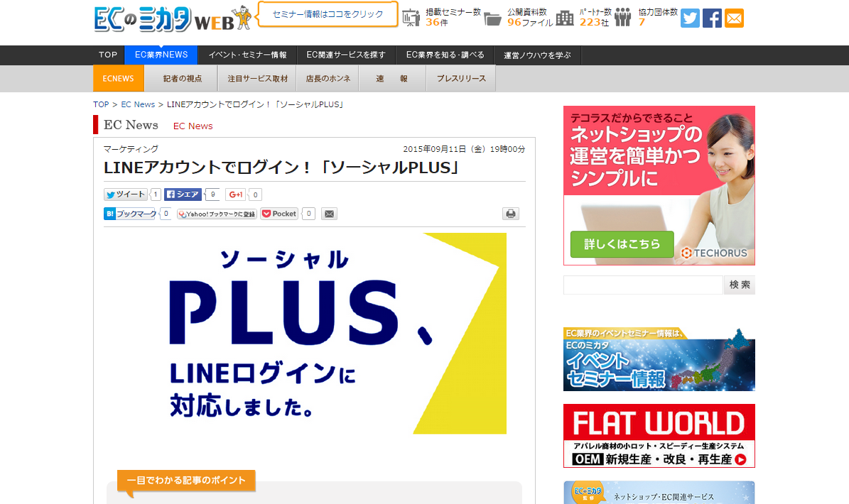Open the イベントセミナー情報 banner
Image resolution: width=849 pixels, height=504 pixels.
point(659,360)
